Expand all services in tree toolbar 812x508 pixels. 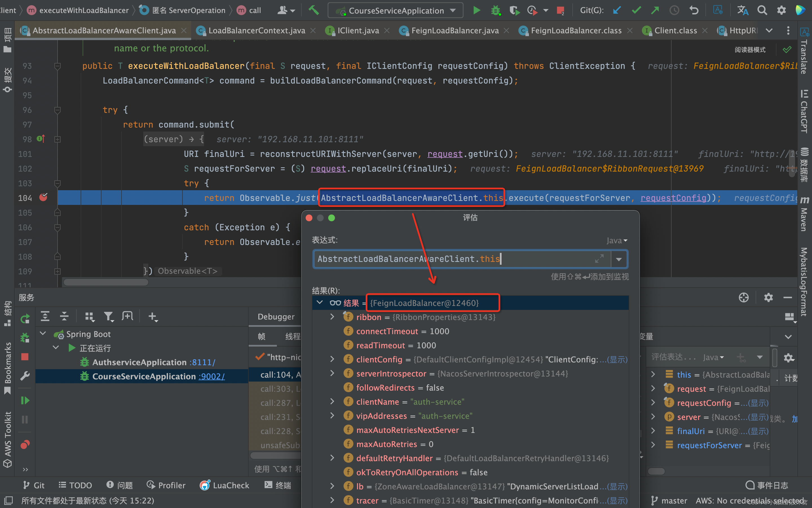click(x=45, y=316)
